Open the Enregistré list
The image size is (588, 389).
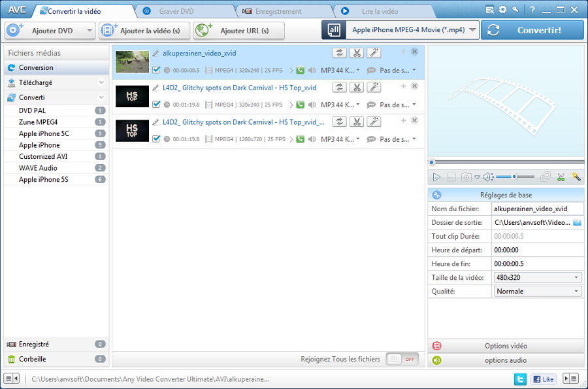click(56, 344)
